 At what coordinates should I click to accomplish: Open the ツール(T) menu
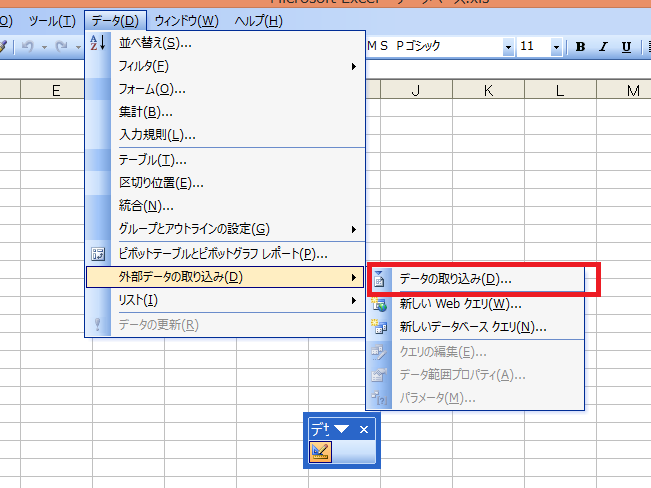coord(52,20)
